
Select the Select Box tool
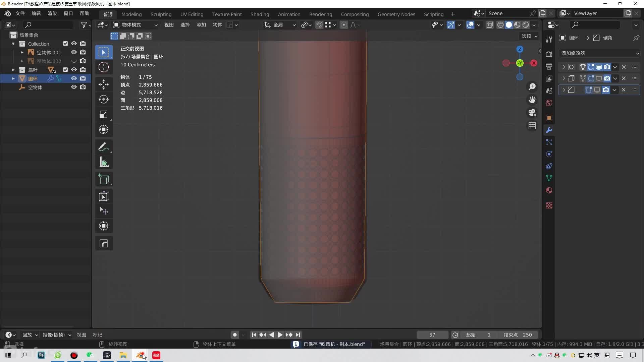pos(104,52)
